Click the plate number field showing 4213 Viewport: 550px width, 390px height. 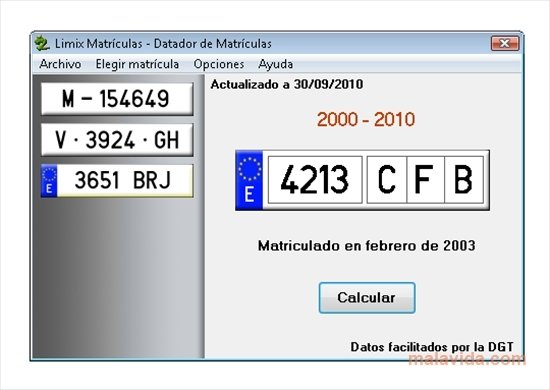click(315, 180)
